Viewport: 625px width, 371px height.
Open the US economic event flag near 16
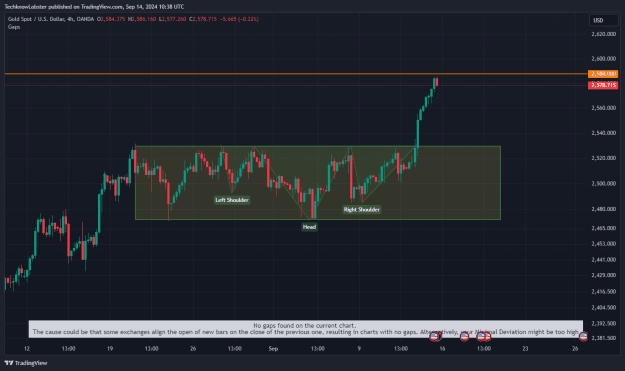point(434,337)
